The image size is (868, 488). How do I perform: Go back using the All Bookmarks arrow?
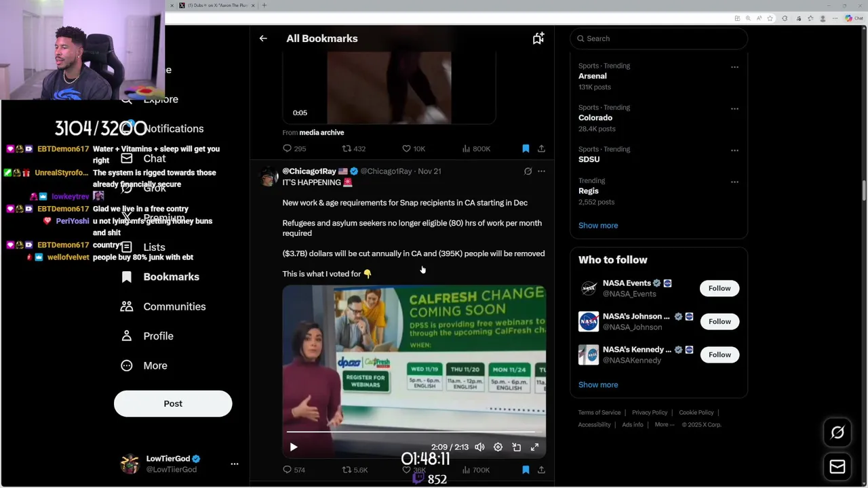click(x=263, y=39)
